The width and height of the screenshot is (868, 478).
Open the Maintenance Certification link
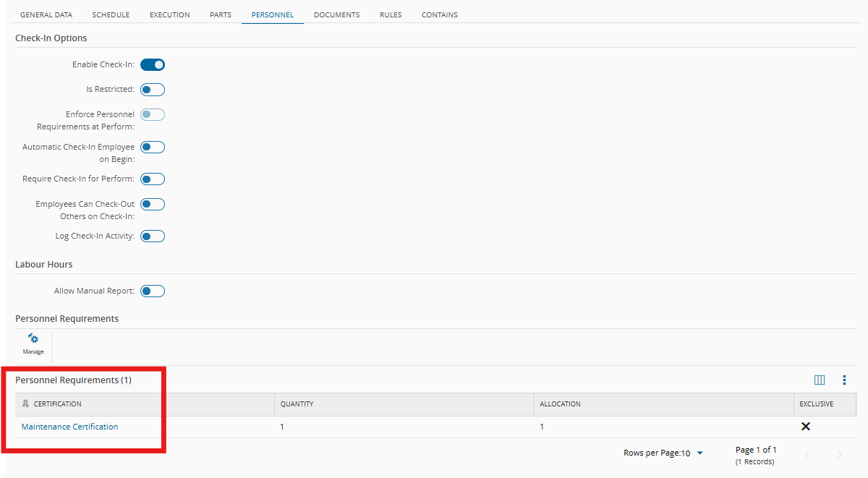pos(70,427)
